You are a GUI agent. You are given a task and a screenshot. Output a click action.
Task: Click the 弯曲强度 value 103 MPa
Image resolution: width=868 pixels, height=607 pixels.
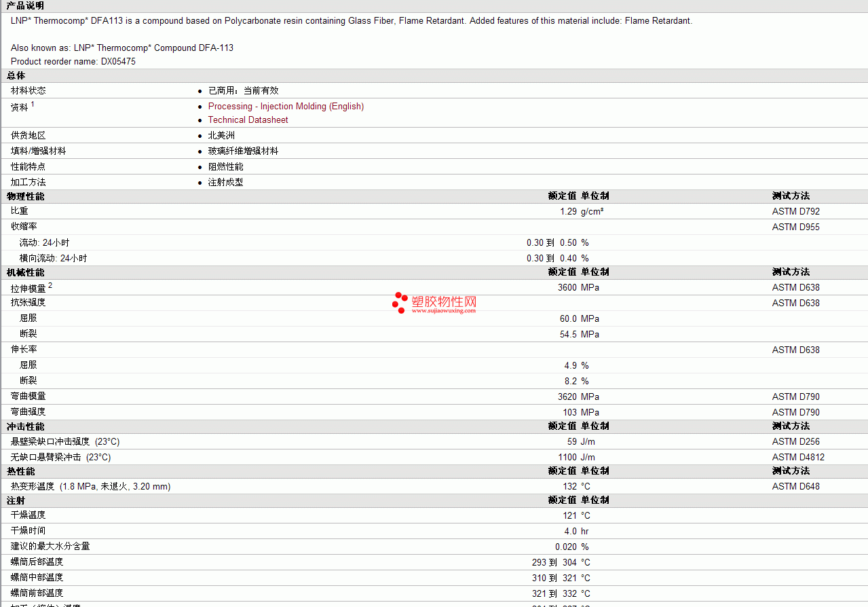(x=581, y=412)
